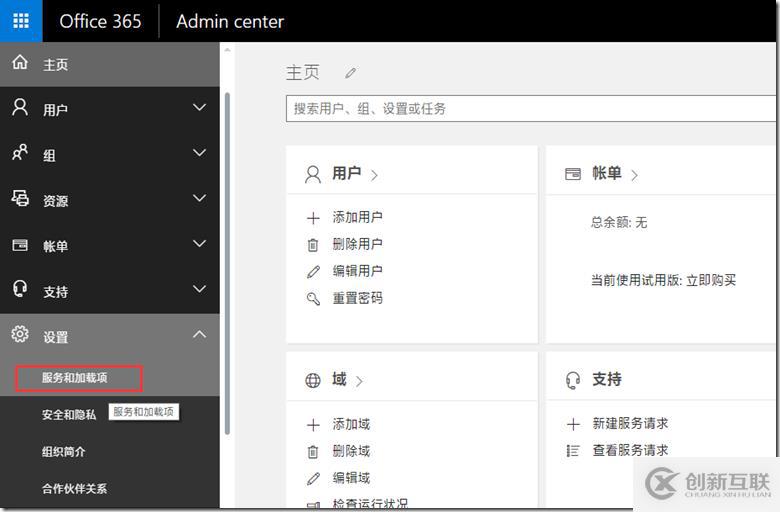
Task: Click the globe icon in the 域 card
Action: 313,380
